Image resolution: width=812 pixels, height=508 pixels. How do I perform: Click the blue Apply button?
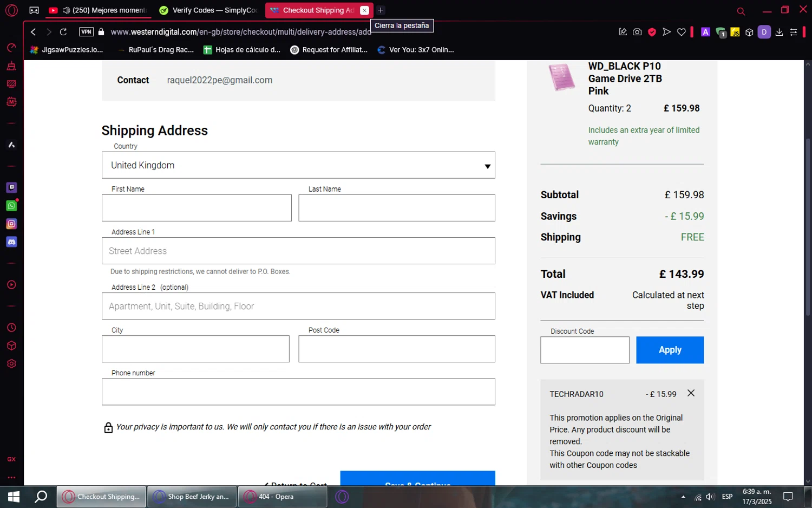click(670, 350)
